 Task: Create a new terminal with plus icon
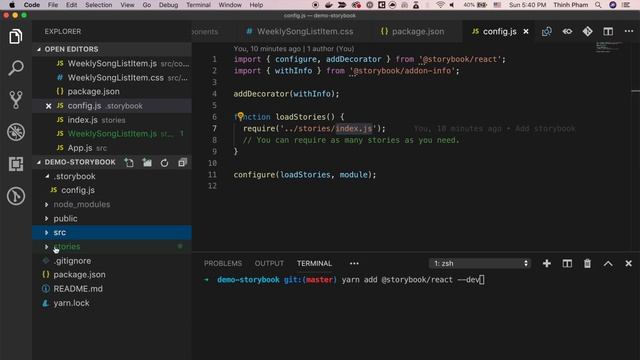[547, 264]
